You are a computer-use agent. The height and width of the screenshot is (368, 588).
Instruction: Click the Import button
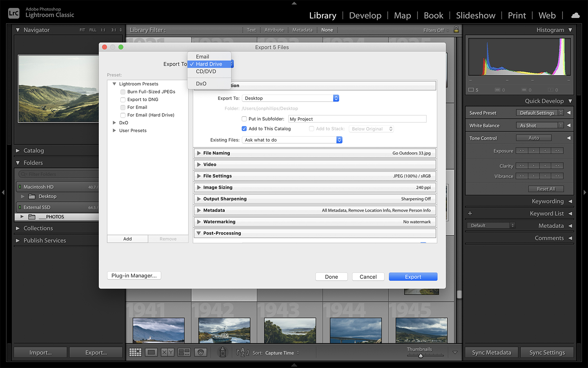pos(40,352)
